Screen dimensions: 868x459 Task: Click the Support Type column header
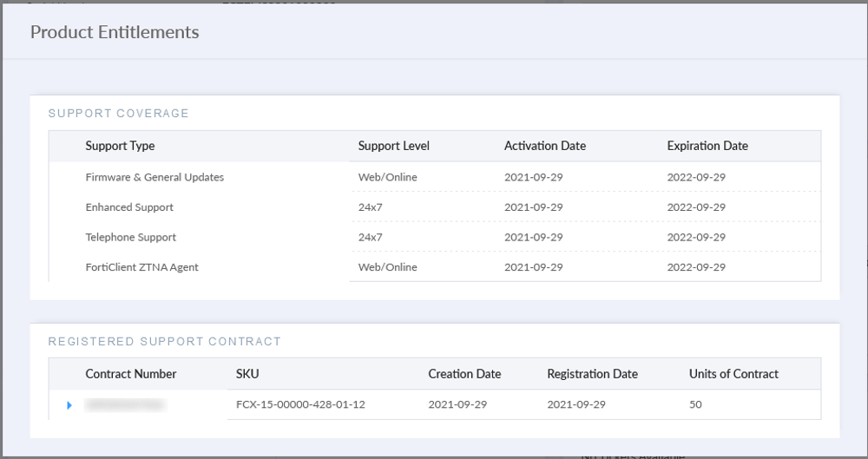120,146
